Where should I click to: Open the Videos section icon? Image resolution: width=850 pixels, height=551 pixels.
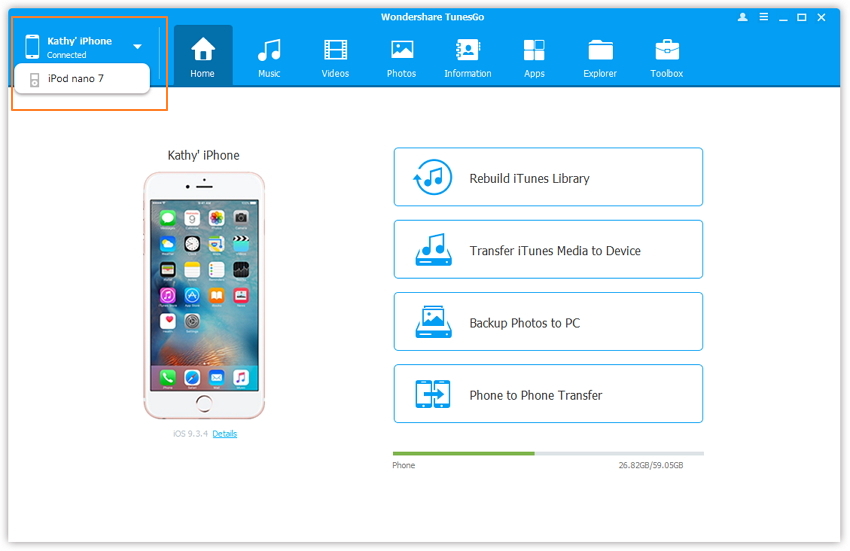click(336, 51)
